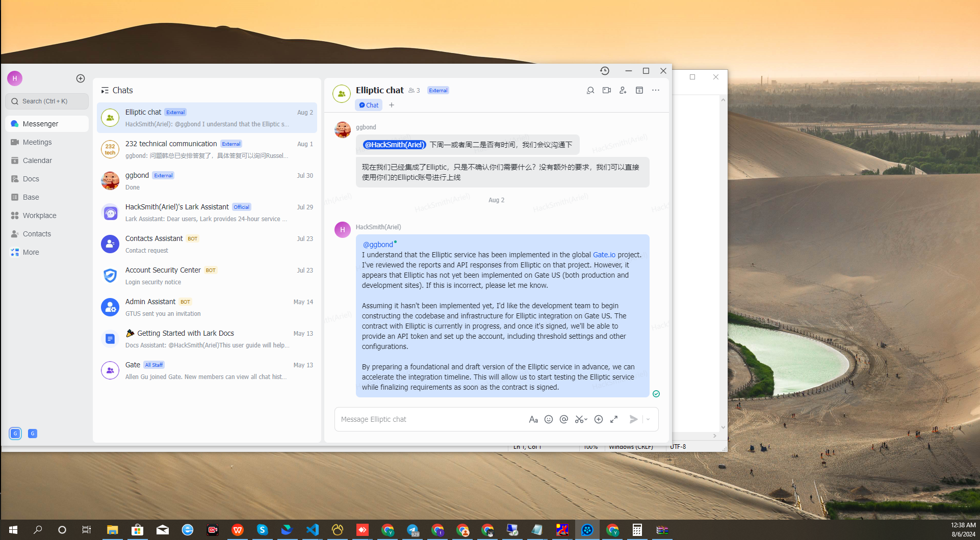This screenshot has width=980, height=540.
Task: Add a member to Elliptic chat
Action: pos(623,90)
